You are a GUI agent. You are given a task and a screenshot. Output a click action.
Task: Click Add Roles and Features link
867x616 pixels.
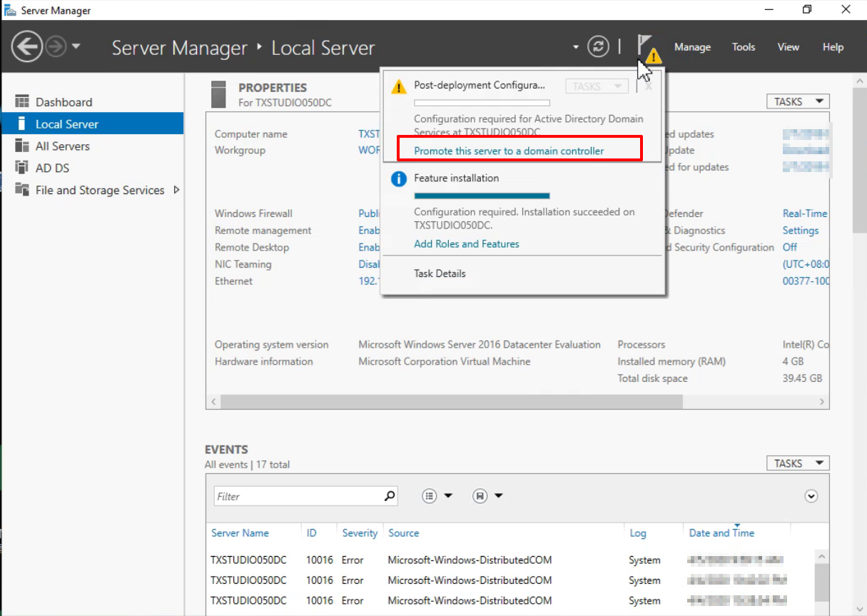coord(467,244)
